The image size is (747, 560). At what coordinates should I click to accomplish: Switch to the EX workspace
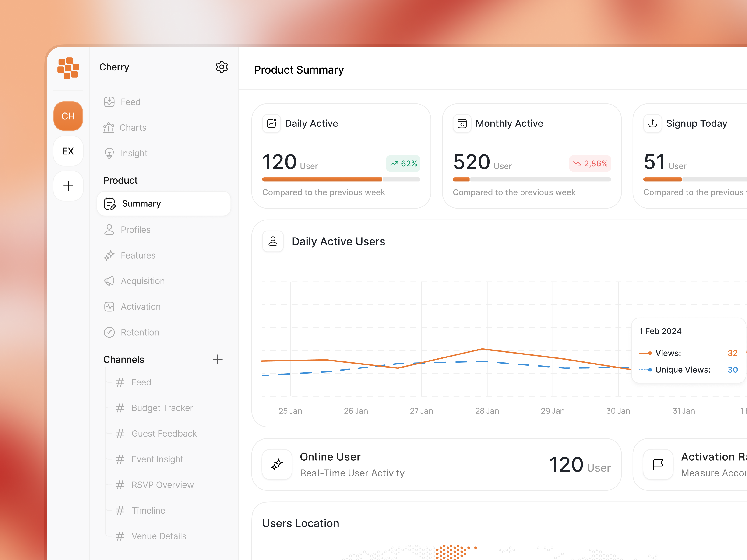pyautogui.click(x=68, y=151)
